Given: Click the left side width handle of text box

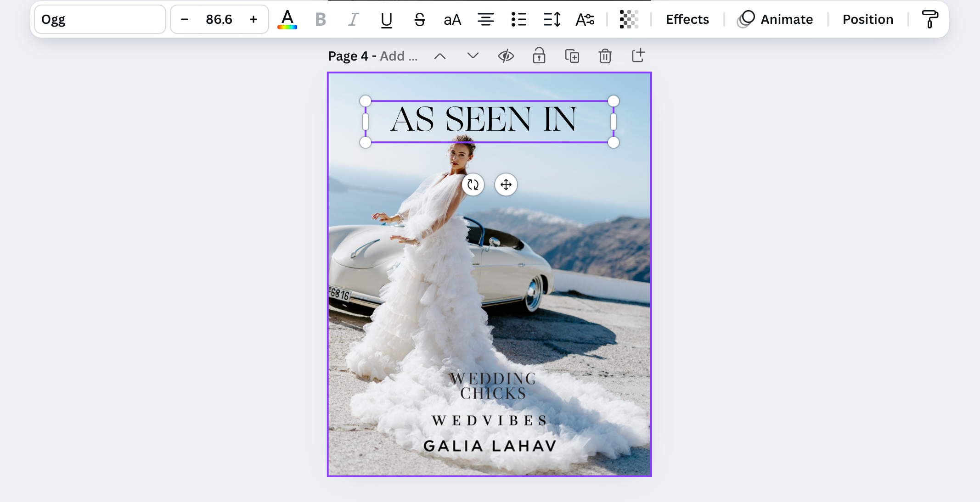Looking at the screenshot, I should tap(366, 122).
